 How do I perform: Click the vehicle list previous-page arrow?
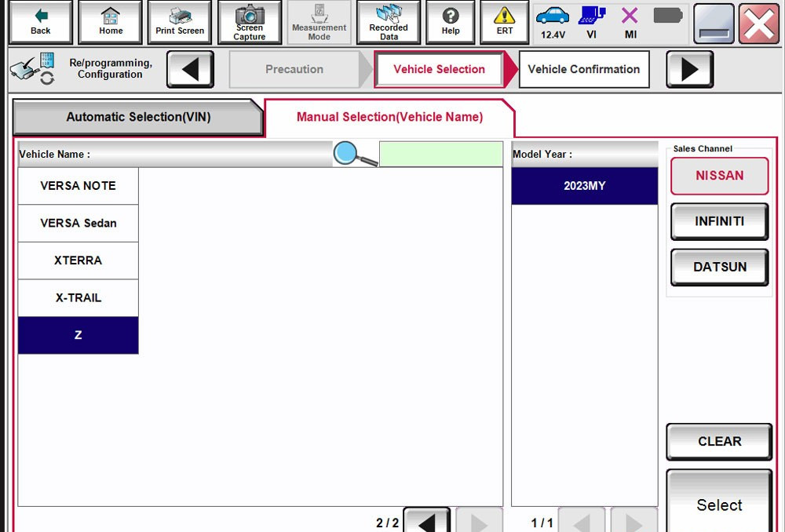(428, 520)
